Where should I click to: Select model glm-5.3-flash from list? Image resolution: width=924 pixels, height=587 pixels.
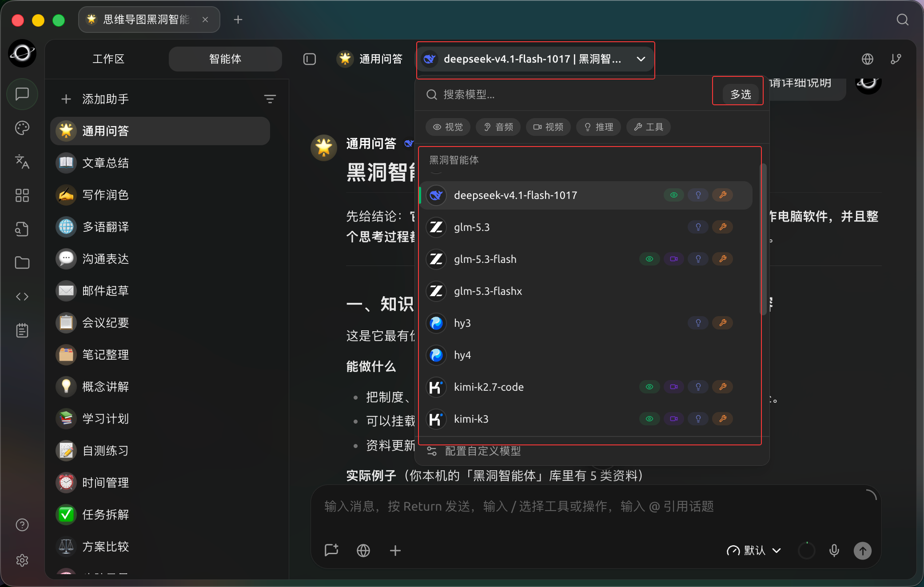586,259
